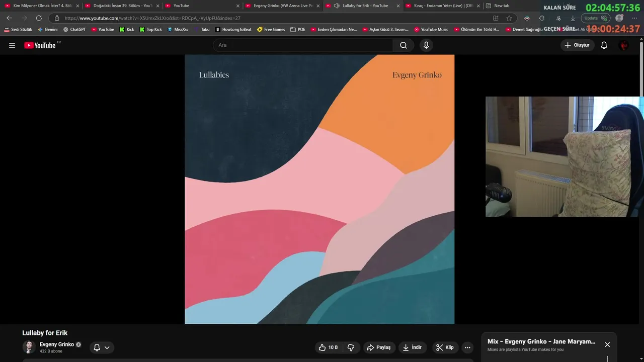The height and width of the screenshot is (362, 644).
Task: Open YouTube Music bookmark
Action: click(431, 30)
